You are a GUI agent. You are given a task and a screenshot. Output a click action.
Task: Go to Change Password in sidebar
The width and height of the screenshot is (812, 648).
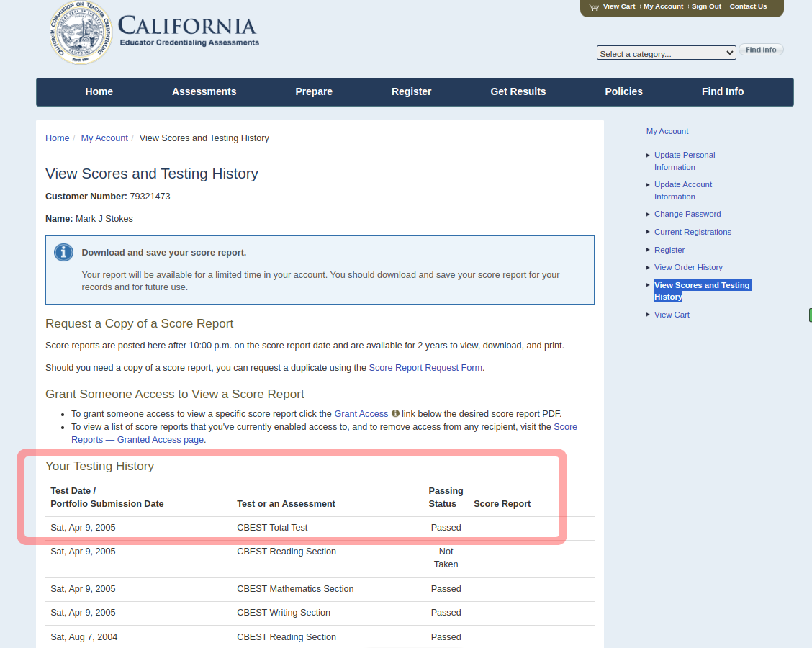click(x=687, y=214)
